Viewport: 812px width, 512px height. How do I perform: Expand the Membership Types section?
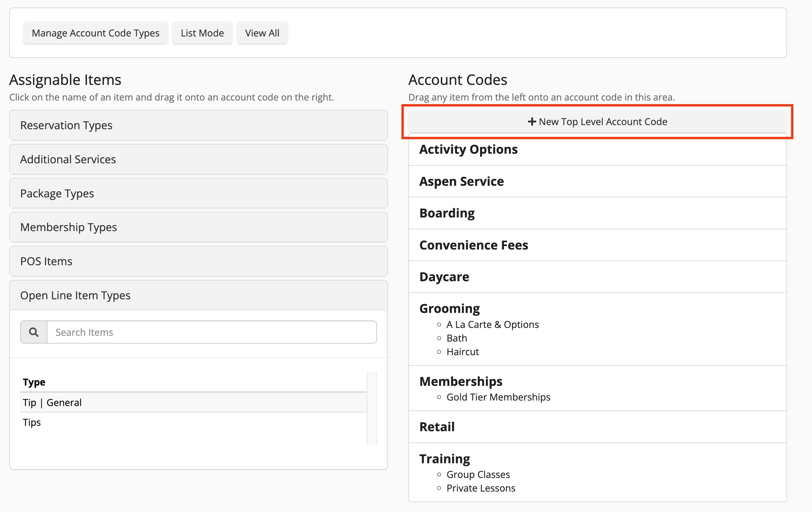click(199, 227)
